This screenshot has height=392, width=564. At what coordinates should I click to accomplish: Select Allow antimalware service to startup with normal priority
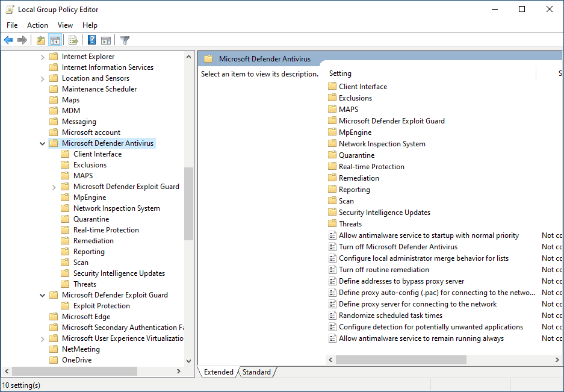coord(429,235)
